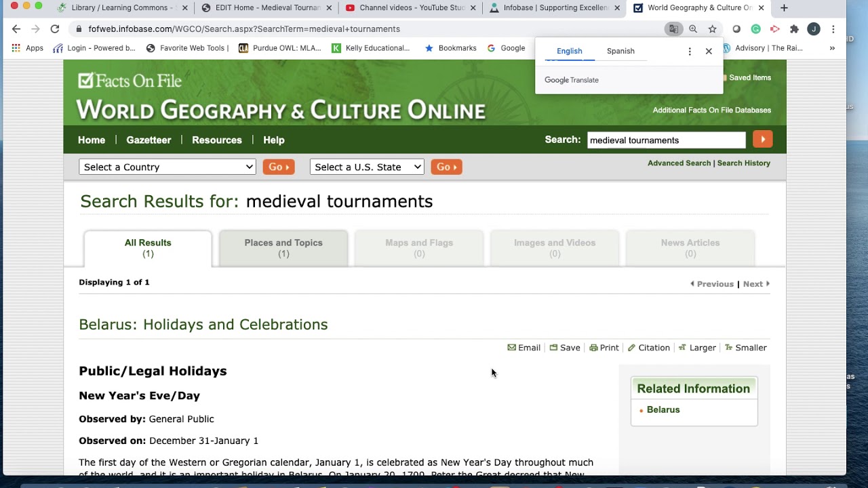Click Go next to the country dropdown
This screenshot has width=868, height=488.
(x=279, y=167)
